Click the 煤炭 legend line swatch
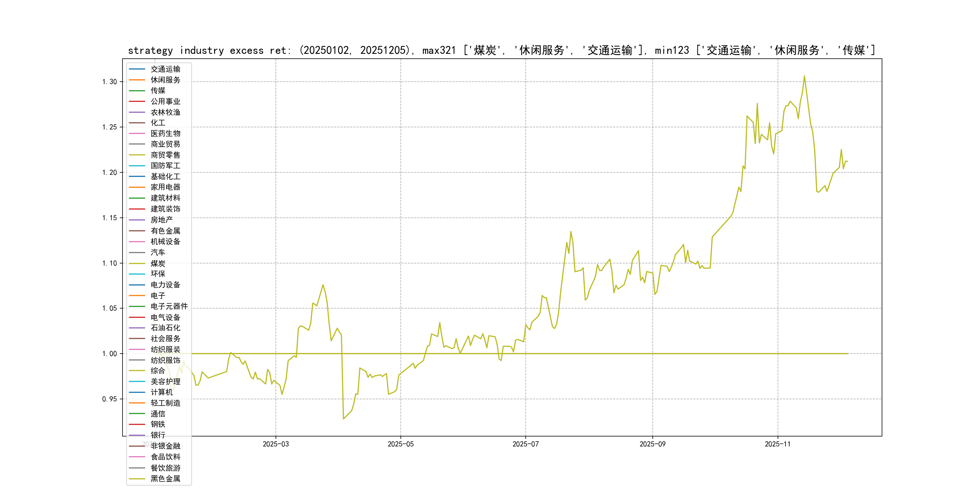This screenshot has width=980, height=490. tap(137, 263)
